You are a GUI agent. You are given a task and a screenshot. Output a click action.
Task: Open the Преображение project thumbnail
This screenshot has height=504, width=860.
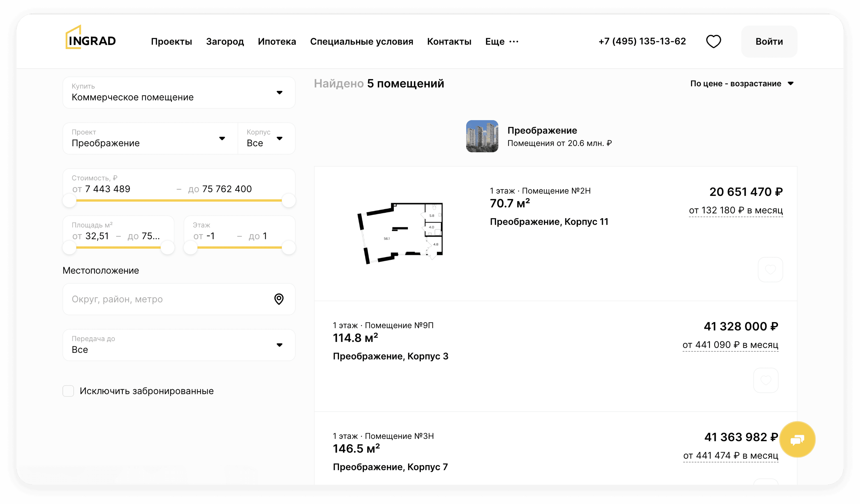pos(482,136)
